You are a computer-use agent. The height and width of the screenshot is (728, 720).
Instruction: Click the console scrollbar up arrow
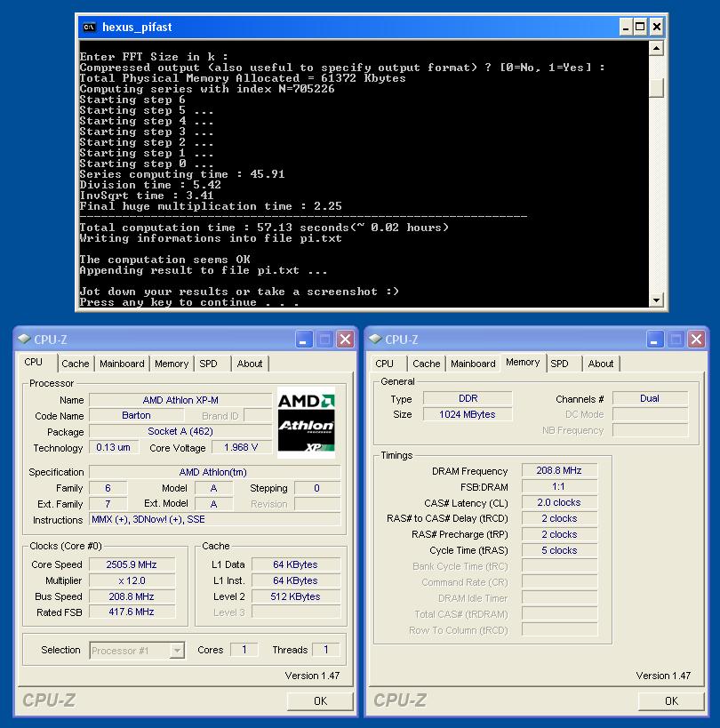(656, 48)
